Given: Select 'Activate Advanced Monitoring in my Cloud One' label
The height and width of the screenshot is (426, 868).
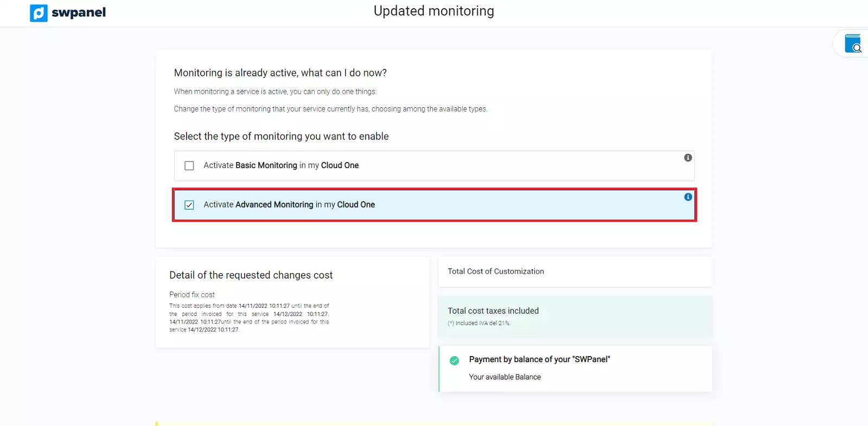Looking at the screenshot, I should [289, 205].
